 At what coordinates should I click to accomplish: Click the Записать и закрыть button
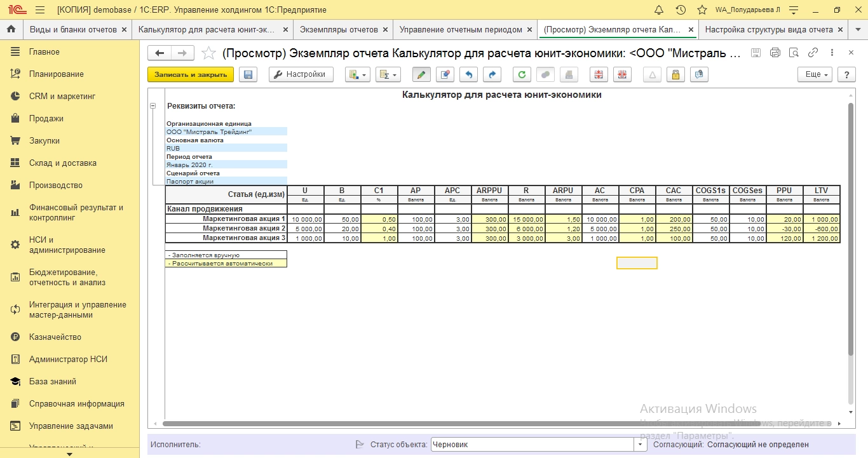[191, 75]
